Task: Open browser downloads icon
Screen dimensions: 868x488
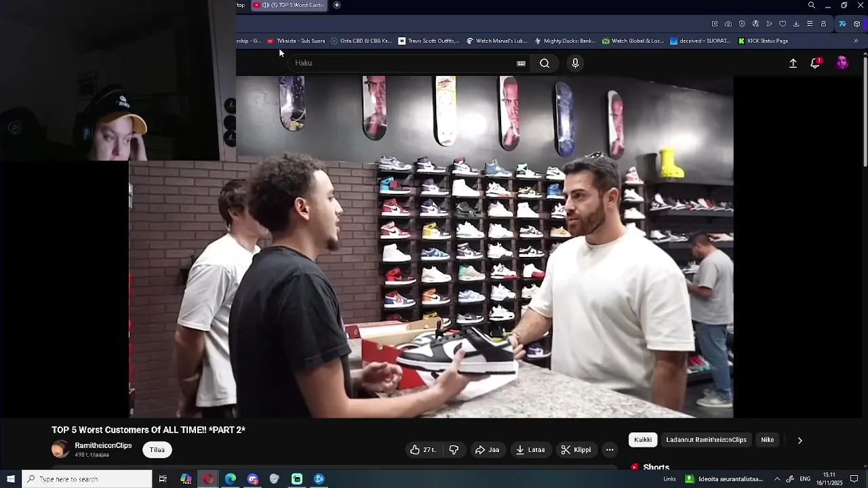Action: pos(796,24)
